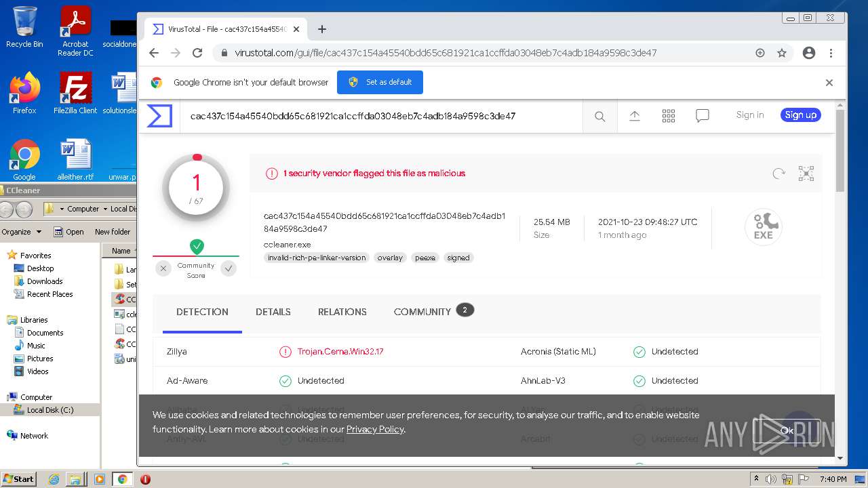
Task: Open Chrome profile avatar menu
Action: (x=808, y=53)
